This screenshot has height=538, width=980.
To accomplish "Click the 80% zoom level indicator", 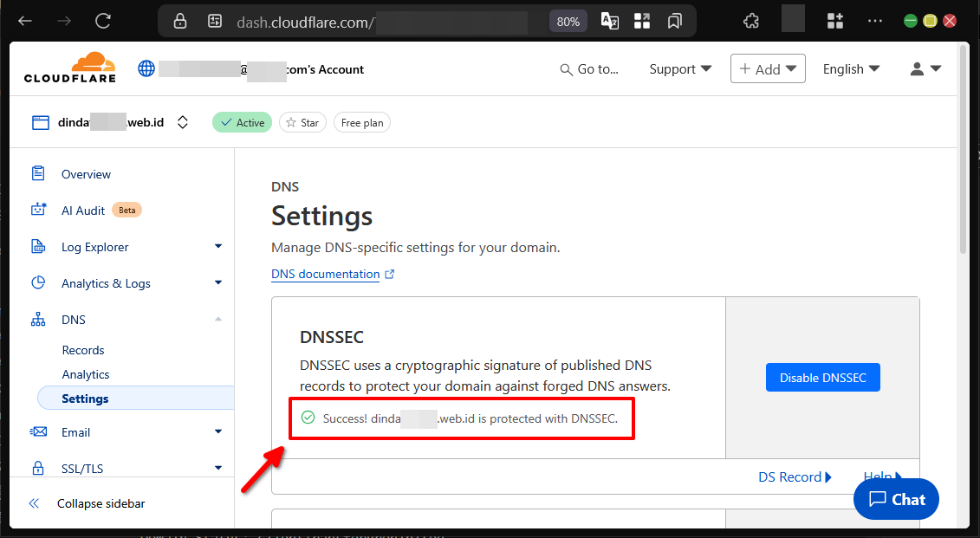I will pos(568,22).
